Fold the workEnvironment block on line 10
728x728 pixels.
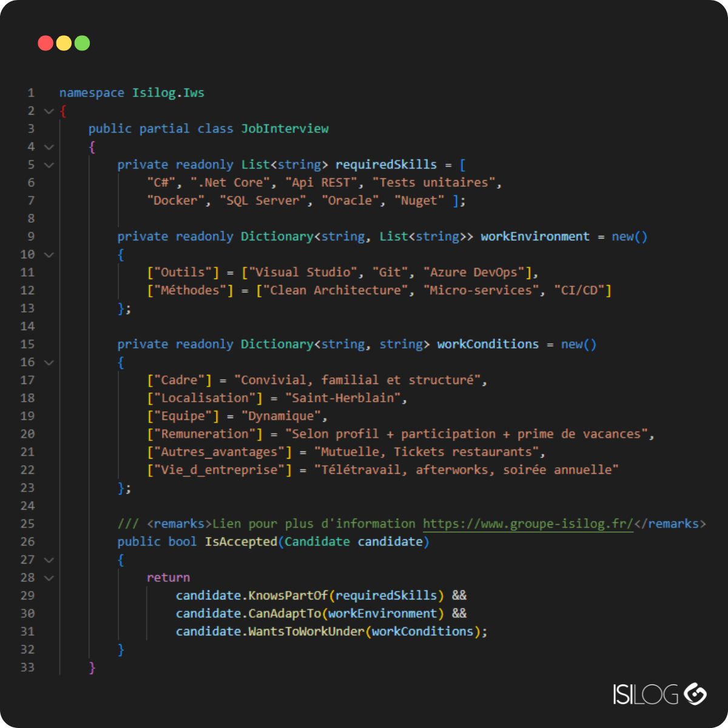coord(49,255)
